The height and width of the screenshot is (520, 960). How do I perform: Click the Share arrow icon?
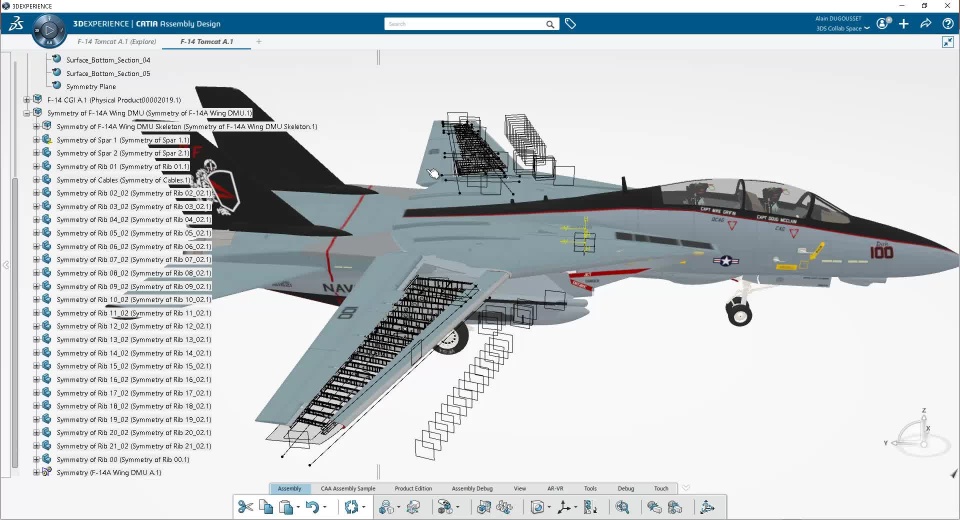(926, 23)
